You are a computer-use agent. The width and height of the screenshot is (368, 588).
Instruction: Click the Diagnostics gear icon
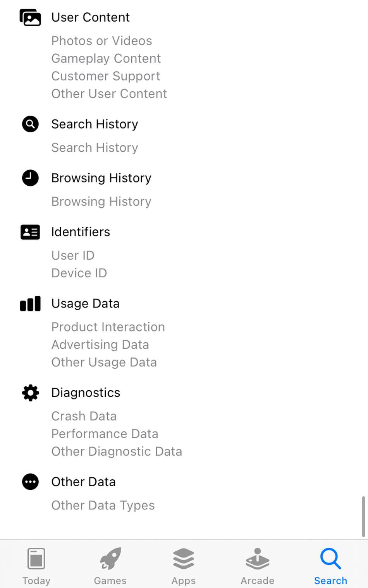[x=30, y=393]
